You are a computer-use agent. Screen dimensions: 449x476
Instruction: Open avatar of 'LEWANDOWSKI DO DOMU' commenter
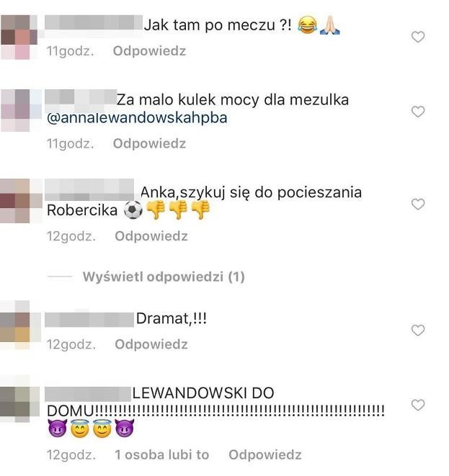[x=19, y=400]
